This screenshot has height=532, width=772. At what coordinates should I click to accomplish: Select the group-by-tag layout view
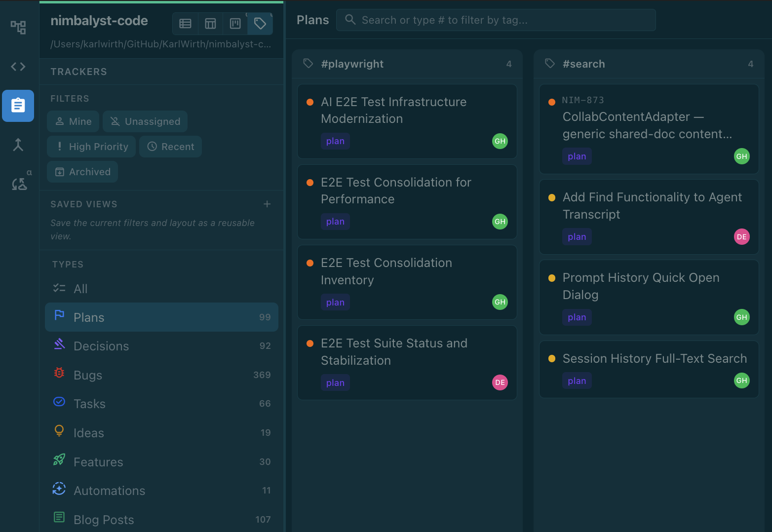click(260, 23)
